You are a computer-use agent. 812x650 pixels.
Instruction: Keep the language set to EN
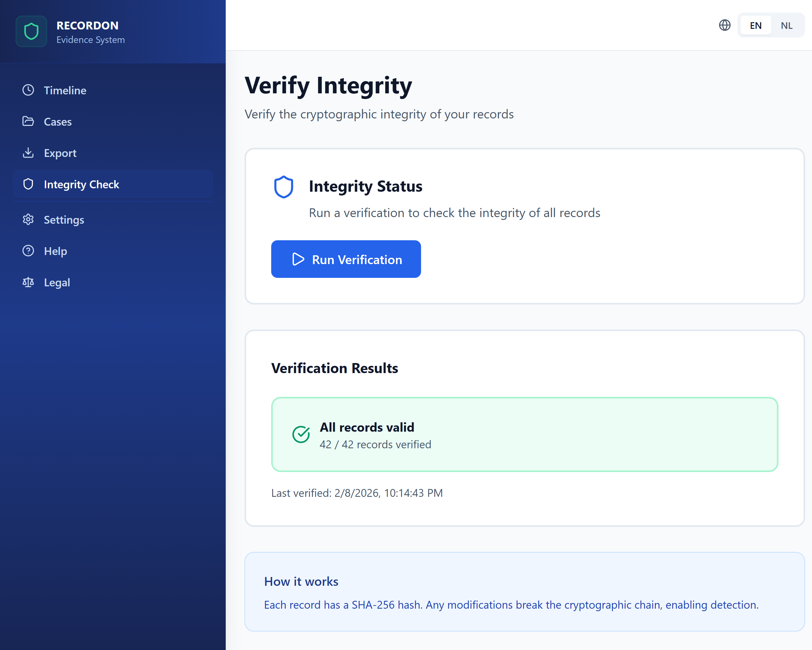(x=755, y=25)
